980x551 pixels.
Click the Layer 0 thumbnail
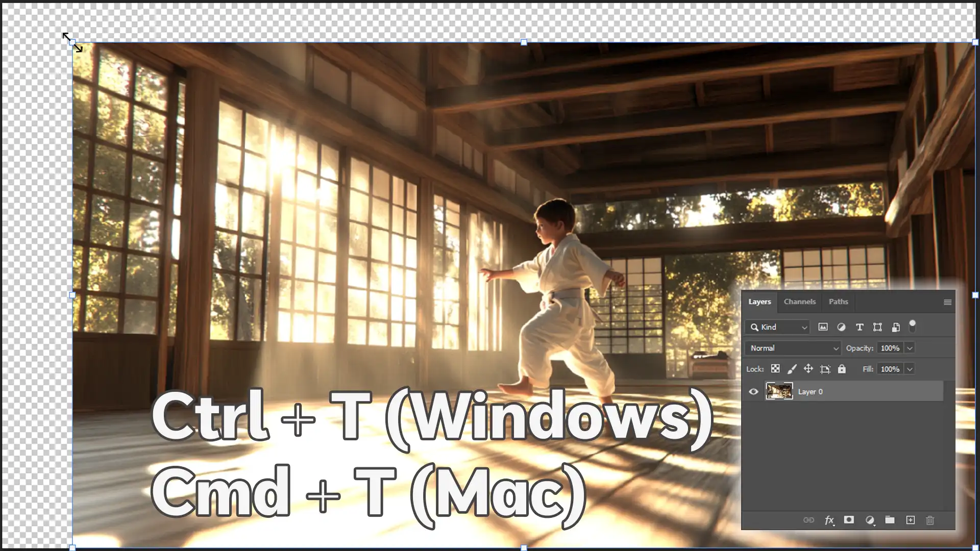[779, 391]
